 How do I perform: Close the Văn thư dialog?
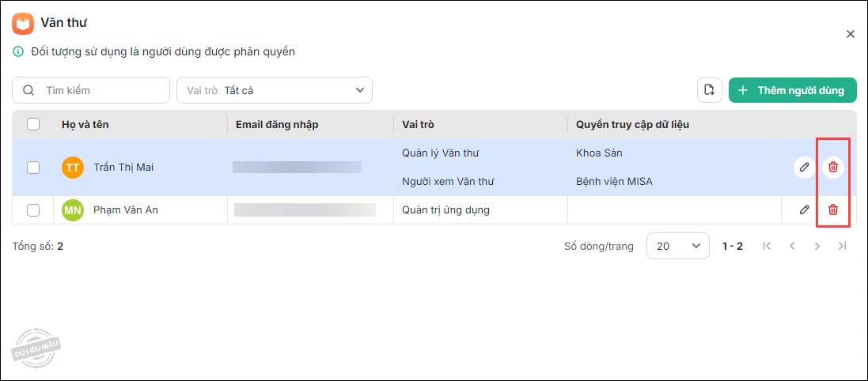pyautogui.click(x=851, y=34)
